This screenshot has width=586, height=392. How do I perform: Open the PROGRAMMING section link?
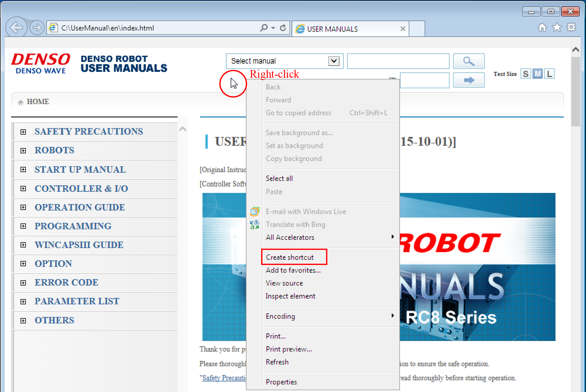pyautogui.click(x=73, y=226)
